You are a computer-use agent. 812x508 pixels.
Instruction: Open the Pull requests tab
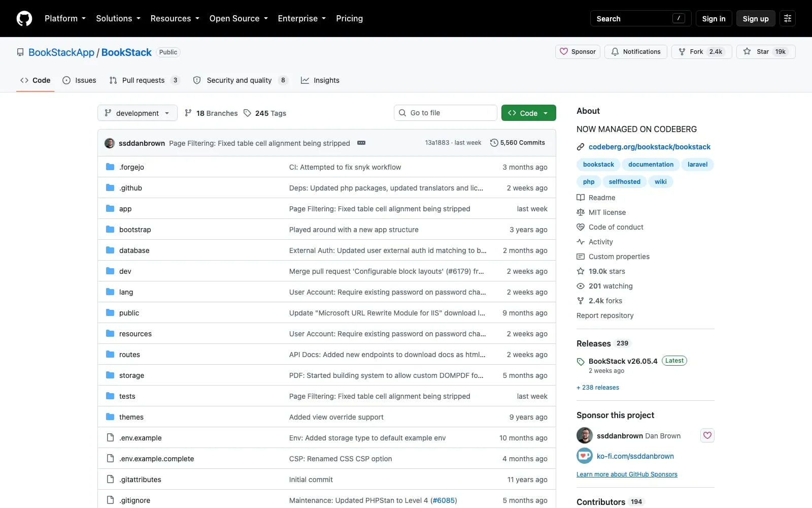pos(145,80)
